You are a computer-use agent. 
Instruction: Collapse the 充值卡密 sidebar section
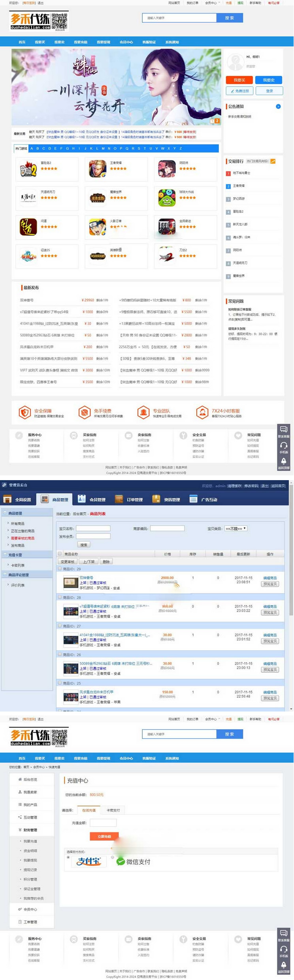pos(5,554)
